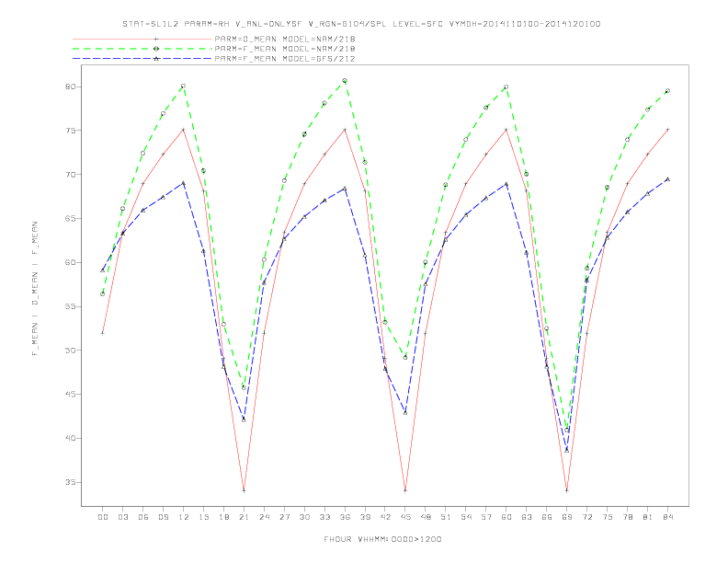Click the x-axis forecast hour label 57
The height and width of the screenshot is (563, 728).
pos(486,517)
